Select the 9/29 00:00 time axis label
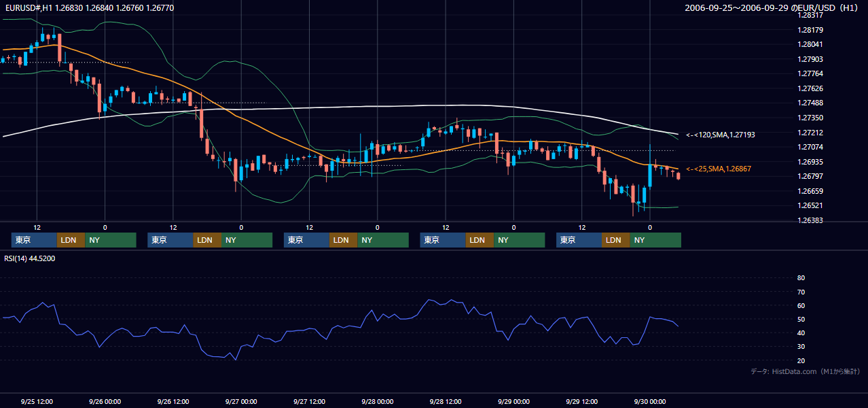This screenshot has width=868, height=408. pos(513,401)
